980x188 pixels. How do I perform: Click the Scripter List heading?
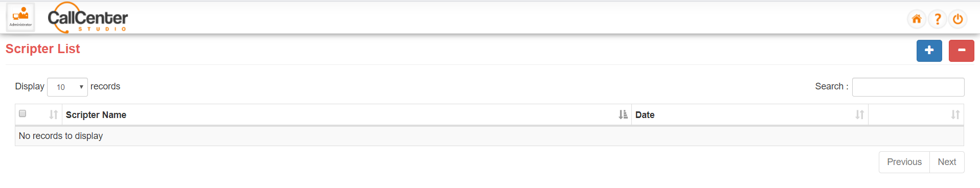pyautogui.click(x=42, y=49)
